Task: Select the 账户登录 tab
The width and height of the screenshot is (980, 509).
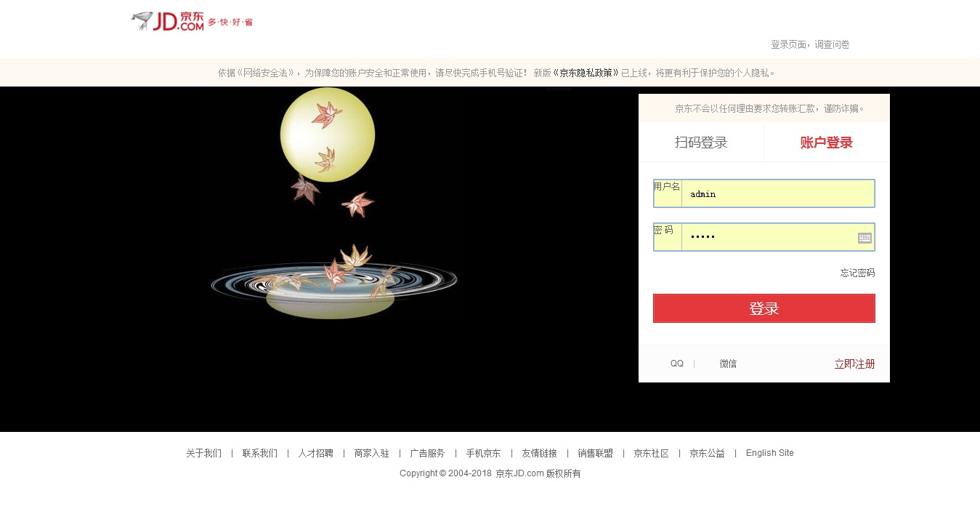Action: click(x=827, y=143)
